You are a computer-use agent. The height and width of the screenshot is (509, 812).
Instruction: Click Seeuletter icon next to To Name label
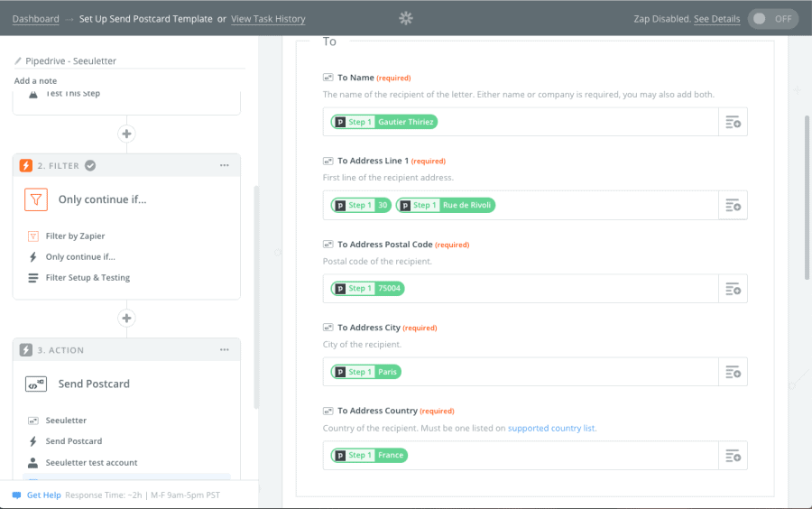(328, 78)
